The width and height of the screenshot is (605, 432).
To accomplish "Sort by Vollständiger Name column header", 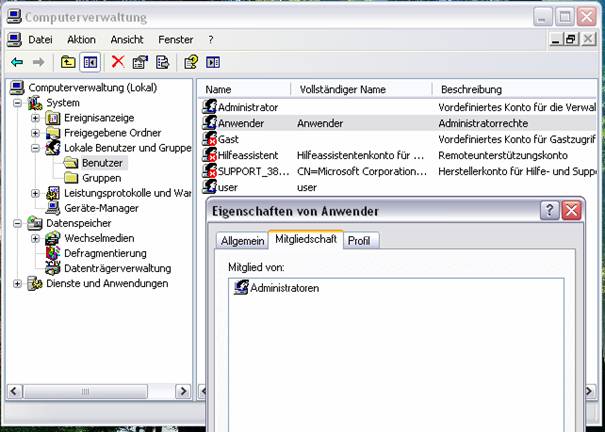I will pyautogui.click(x=362, y=89).
